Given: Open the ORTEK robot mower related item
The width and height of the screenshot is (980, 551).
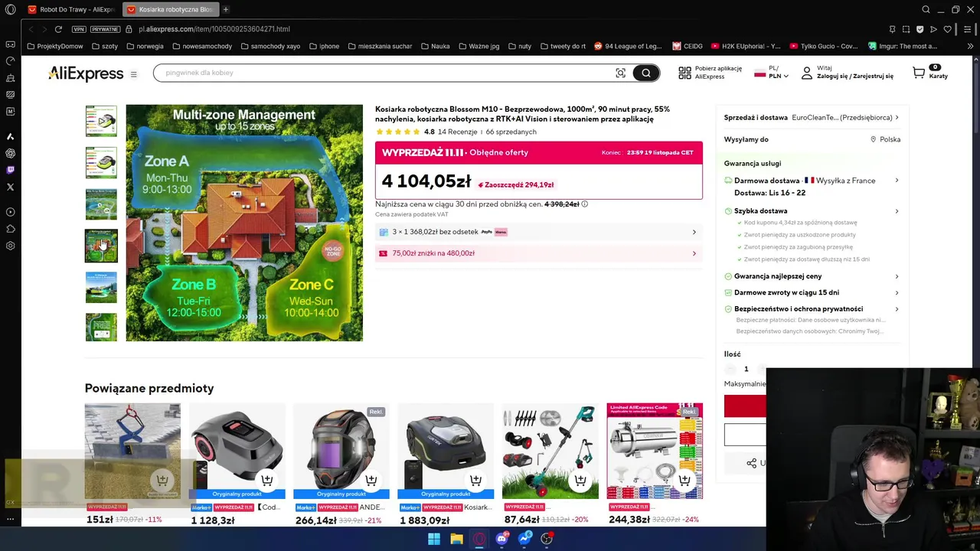Looking at the screenshot, I should (446, 452).
